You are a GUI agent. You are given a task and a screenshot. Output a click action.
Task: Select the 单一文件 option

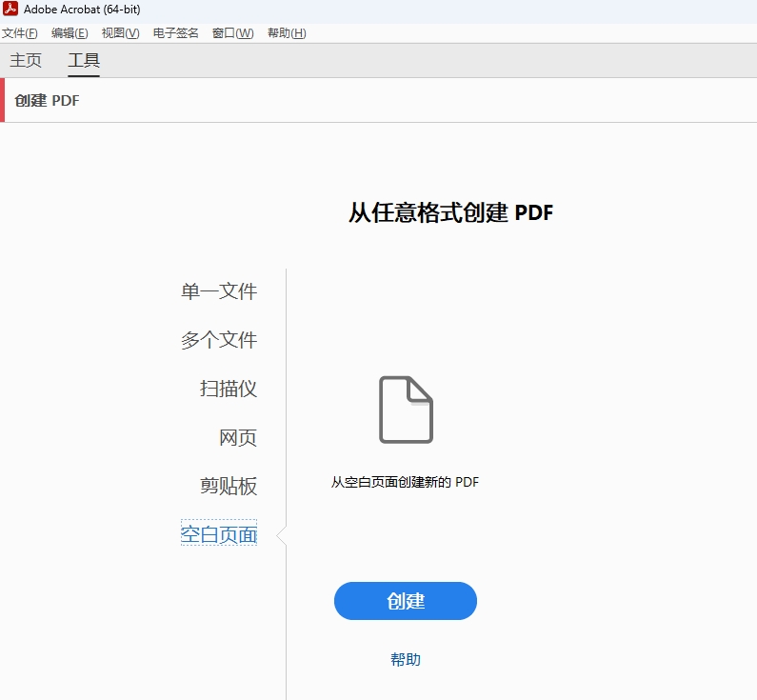pyautogui.click(x=219, y=291)
